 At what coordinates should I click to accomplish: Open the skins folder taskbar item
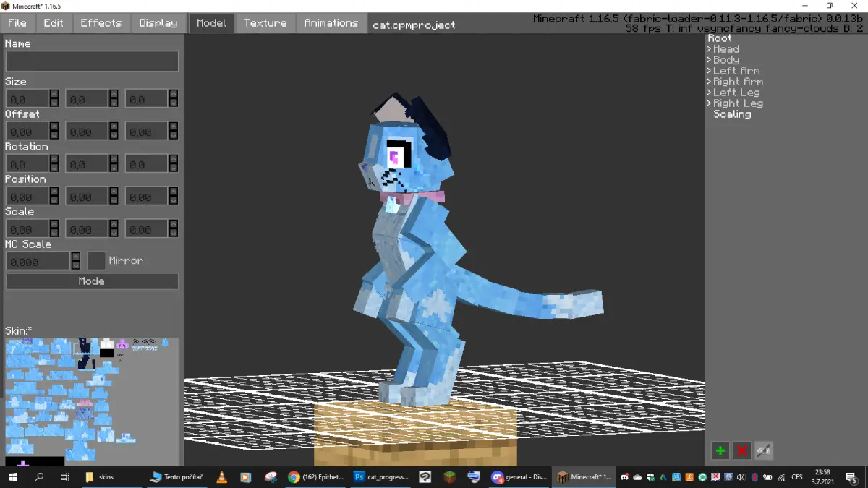point(111,477)
